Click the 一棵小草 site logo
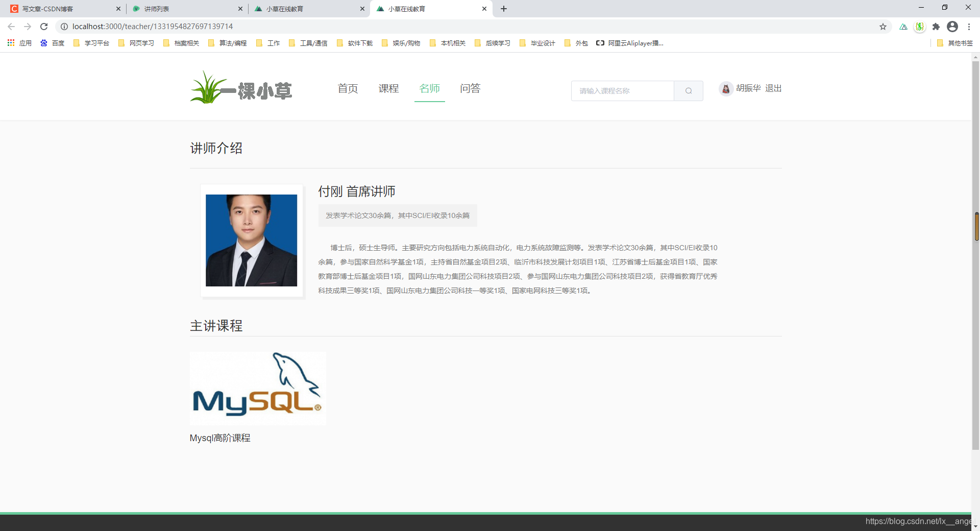The image size is (980, 531). (241, 88)
